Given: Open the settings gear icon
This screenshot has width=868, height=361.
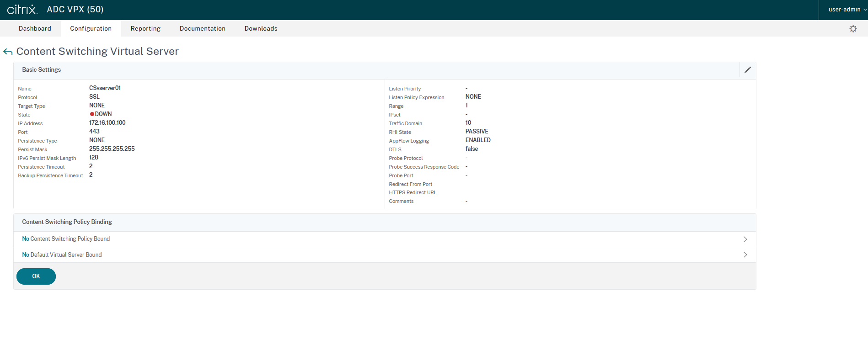Looking at the screenshot, I should click(853, 29).
